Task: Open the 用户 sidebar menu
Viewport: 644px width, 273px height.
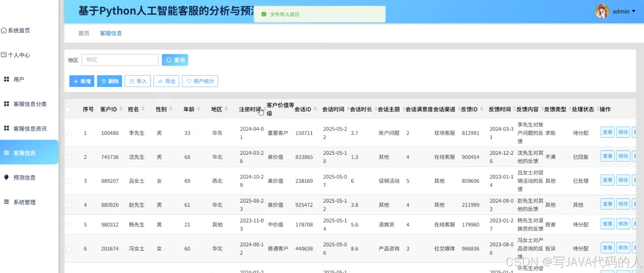Action: (x=19, y=79)
